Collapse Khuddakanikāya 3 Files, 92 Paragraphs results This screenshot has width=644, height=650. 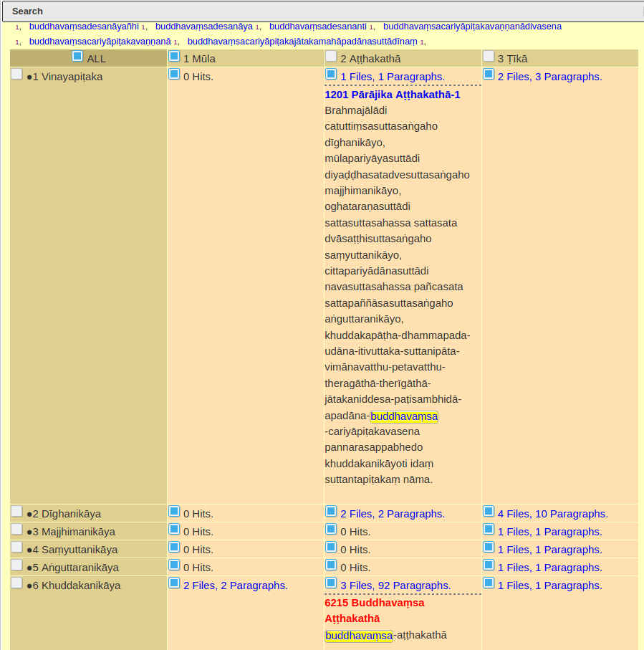click(395, 586)
